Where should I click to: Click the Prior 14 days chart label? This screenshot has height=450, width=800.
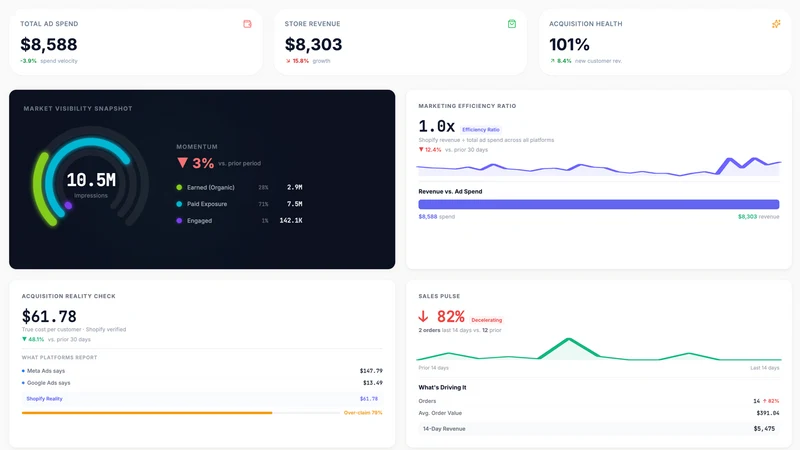434,368
